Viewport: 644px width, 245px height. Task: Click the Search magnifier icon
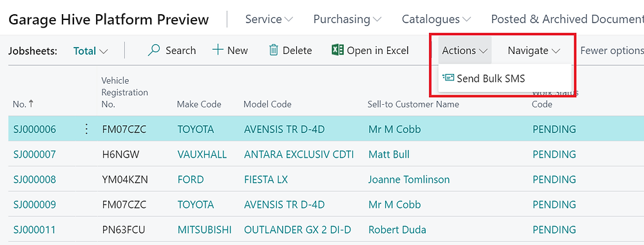click(x=154, y=50)
